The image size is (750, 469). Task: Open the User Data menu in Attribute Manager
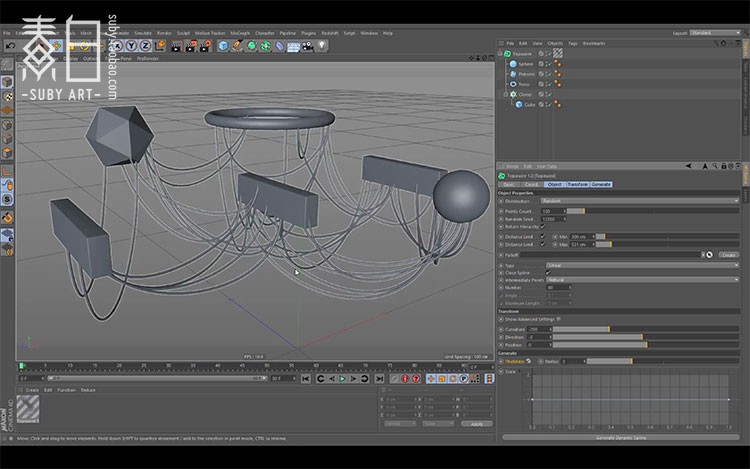[547, 166]
